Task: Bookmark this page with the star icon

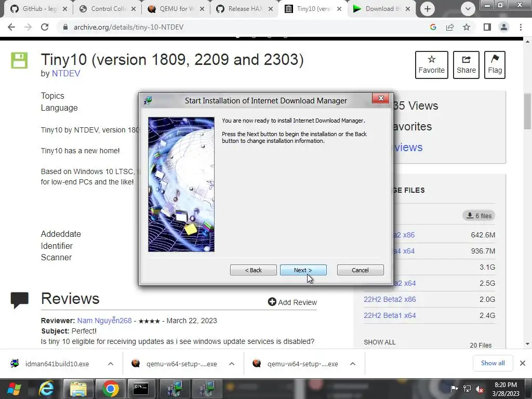Action: coord(467,27)
